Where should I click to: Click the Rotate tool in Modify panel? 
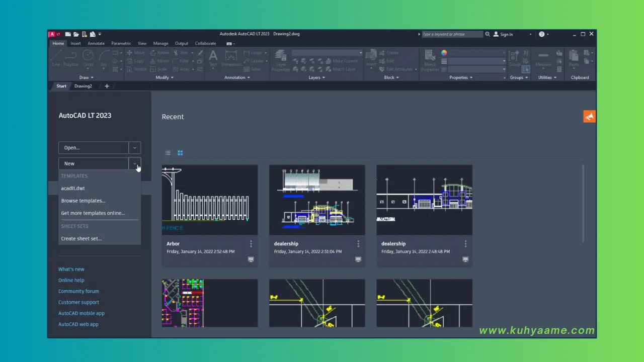tap(159, 53)
